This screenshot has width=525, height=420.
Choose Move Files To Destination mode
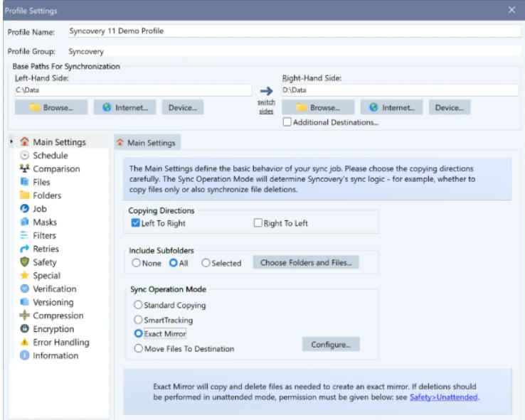pyautogui.click(x=138, y=348)
